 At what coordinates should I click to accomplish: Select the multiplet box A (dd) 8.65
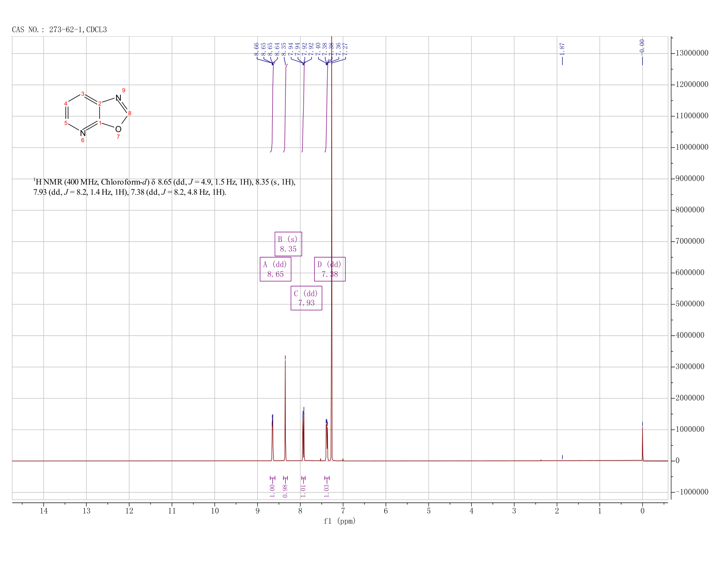(x=275, y=269)
